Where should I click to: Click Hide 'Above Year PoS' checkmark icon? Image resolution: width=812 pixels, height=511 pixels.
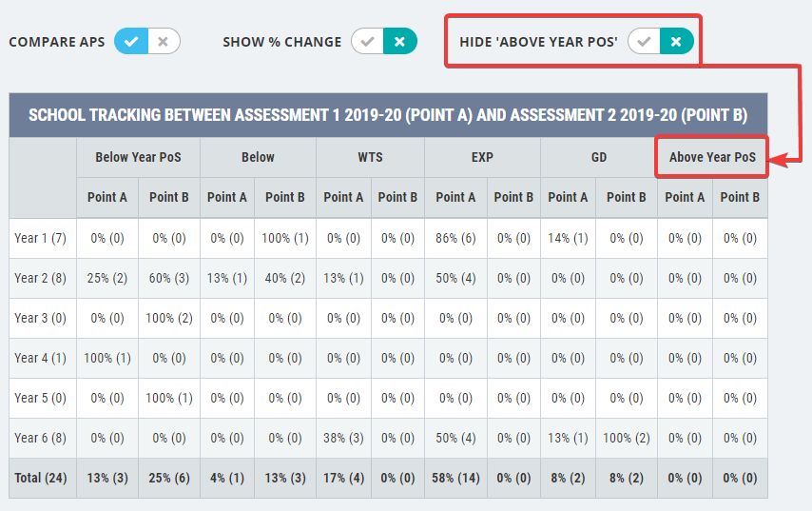pyautogui.click(x=645, y=42)
